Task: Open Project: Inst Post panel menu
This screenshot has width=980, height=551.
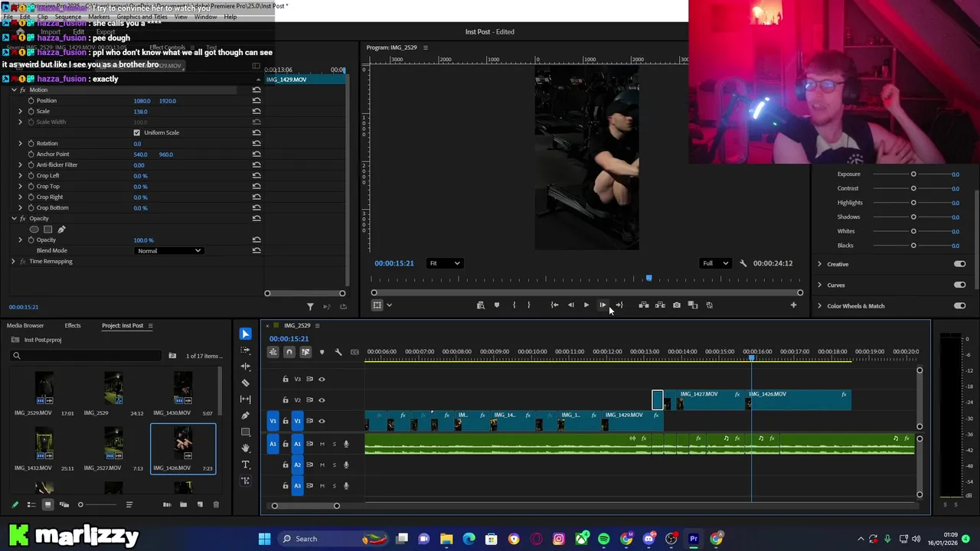Action: point(150,326)
